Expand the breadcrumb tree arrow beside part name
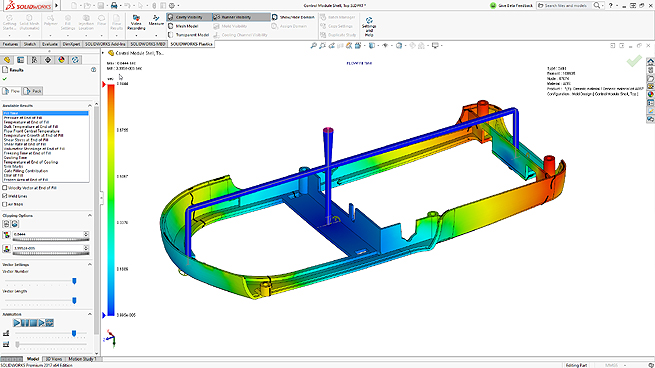 click(103, 53)
